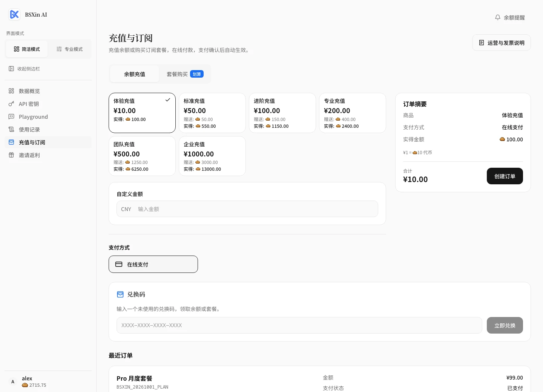Viewport: 543px width, 392px height.
Task: Click the 立即兑换 button
Action: tap(505, 325)
